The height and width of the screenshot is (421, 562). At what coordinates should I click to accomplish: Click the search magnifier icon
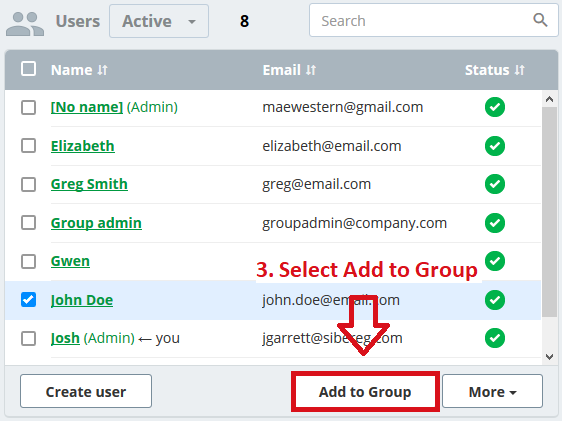[x=540, y=20]
